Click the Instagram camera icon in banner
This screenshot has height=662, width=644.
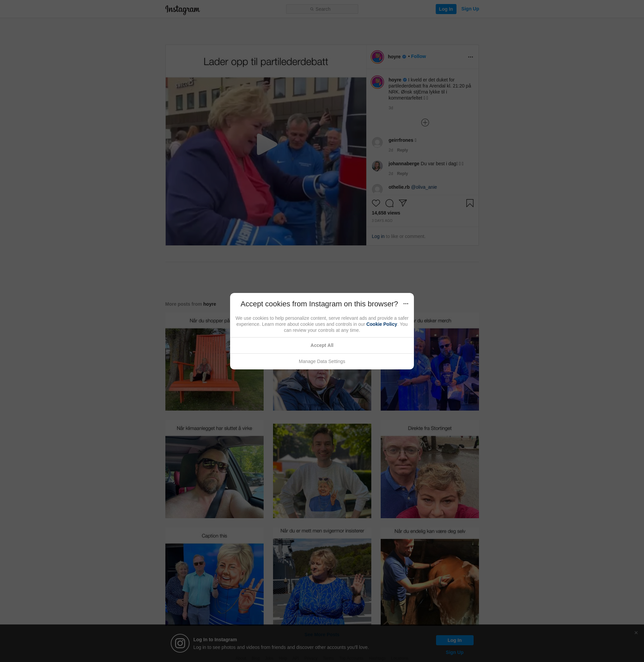(180, 644)
